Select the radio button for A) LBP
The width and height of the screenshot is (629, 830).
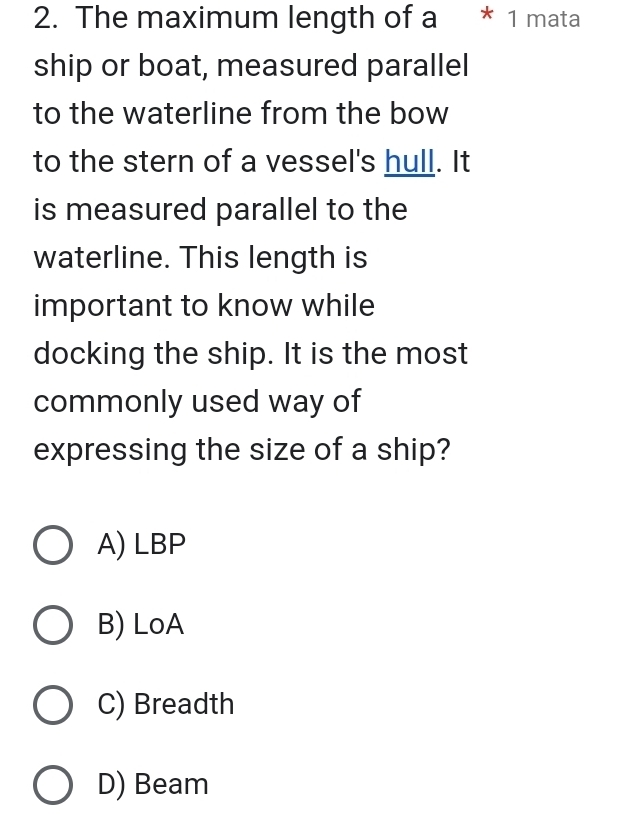point(54,546)
